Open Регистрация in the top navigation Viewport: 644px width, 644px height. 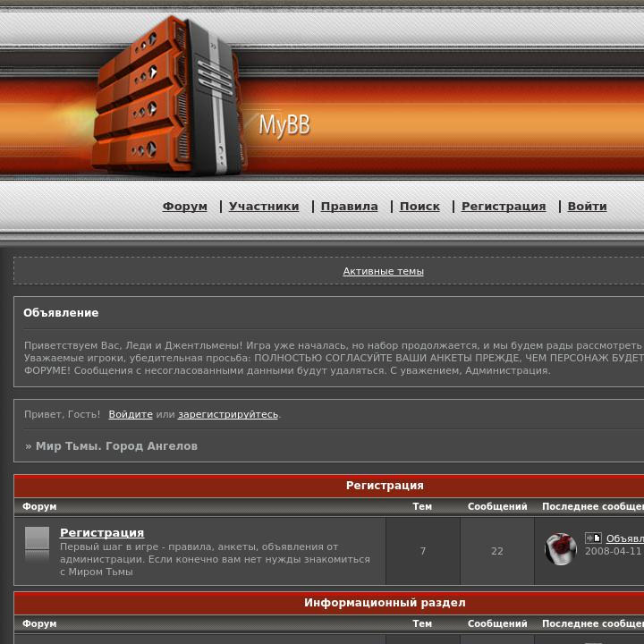(x=504, y=207)
